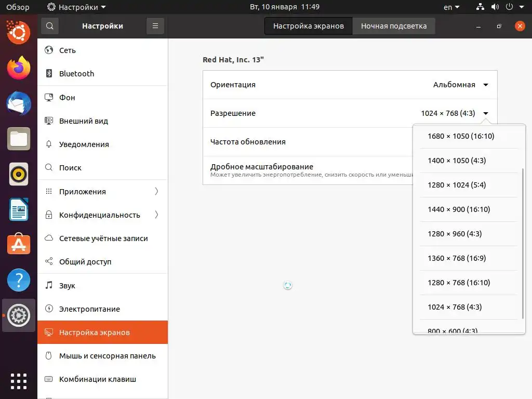Open Firefox from the dock

click(x=19, y=68)
